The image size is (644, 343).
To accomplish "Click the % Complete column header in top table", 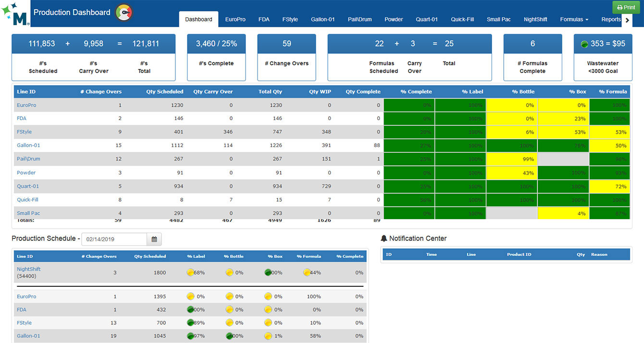I will point(416,92).
